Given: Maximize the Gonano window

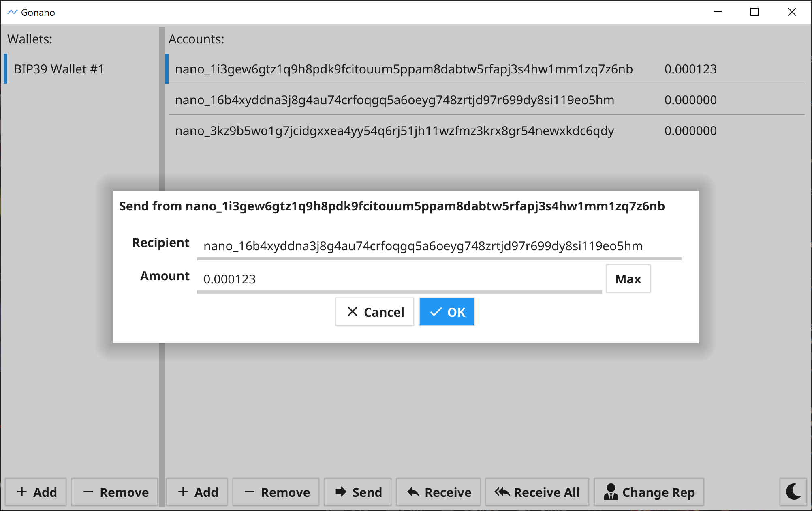Looking at the screenshot, I should [754, 12].
